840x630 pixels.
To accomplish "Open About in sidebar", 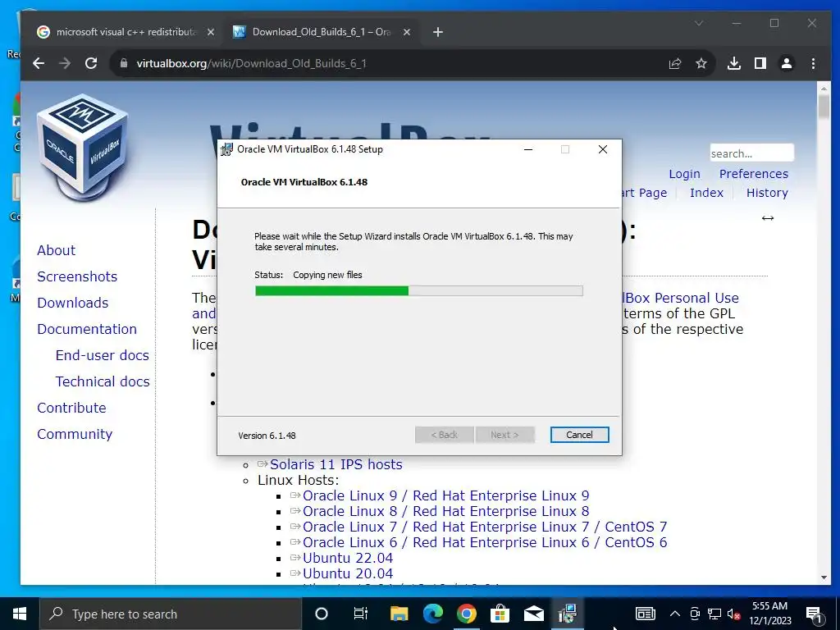I will pyautogui.click(x=57, y=250).
